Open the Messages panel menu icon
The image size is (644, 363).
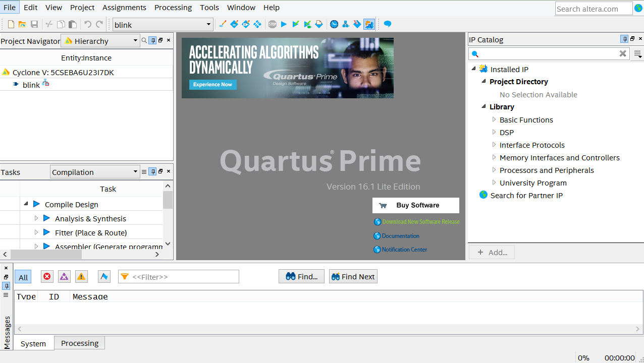pyautogui.click(x=6, y=295)
